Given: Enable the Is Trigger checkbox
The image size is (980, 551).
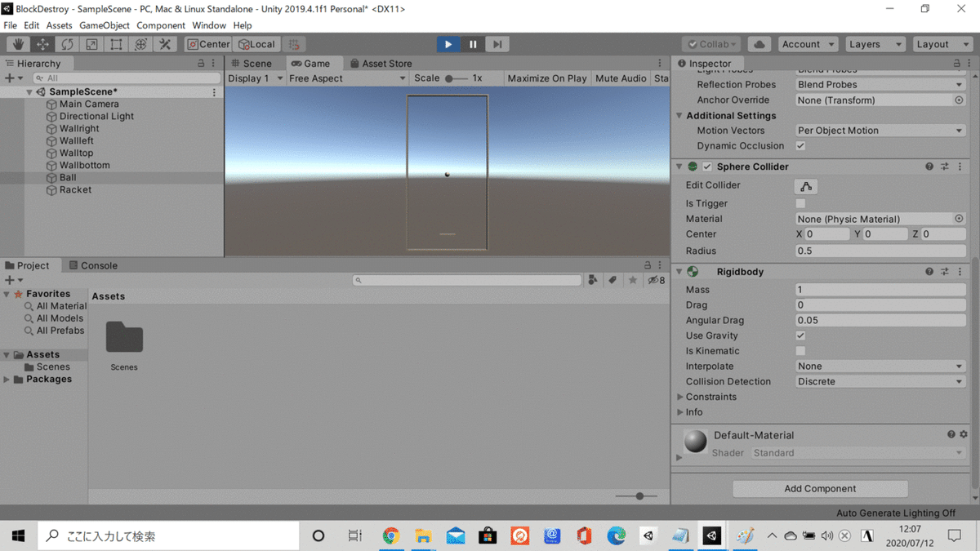Looking at the screenshot, I should click(x=800, y=203).
